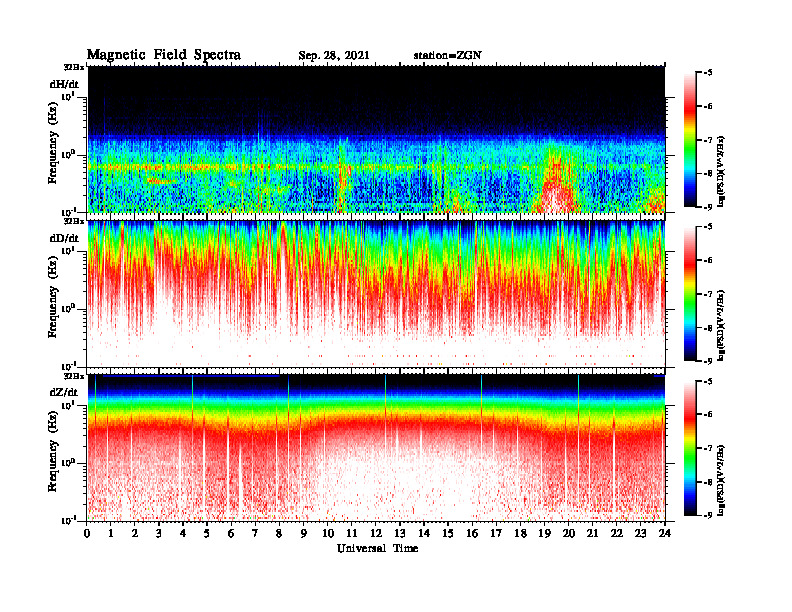Click hour label 18 on time axis
The height and width of the screenshot is (612, 792).
pyautogui.click(x=520, y=534)
